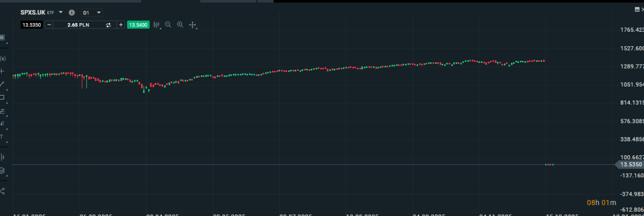
Task: Select the rectangle shape tool
Action: tap(2, 97)
